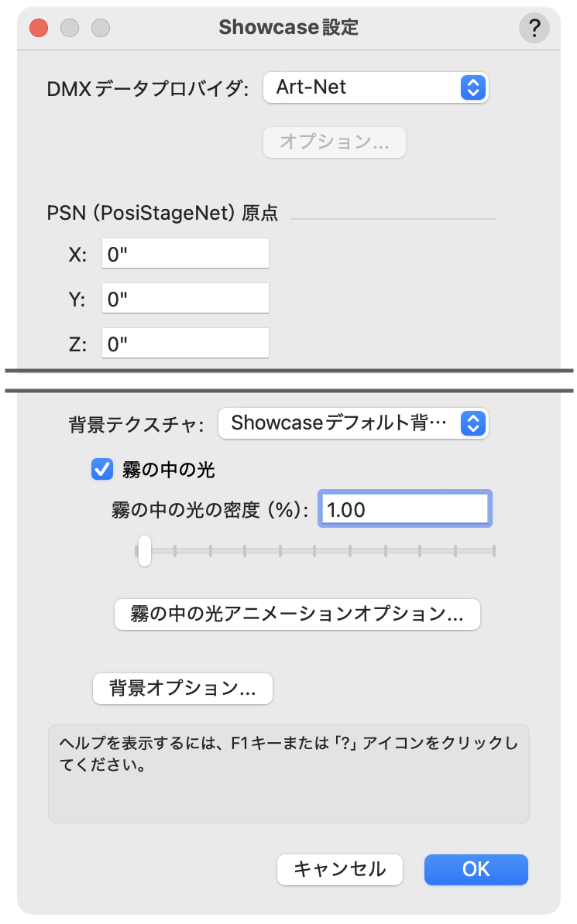Screen dimensions: 577x924
Task: Click the help question mark icon
Action: [534, 29]
